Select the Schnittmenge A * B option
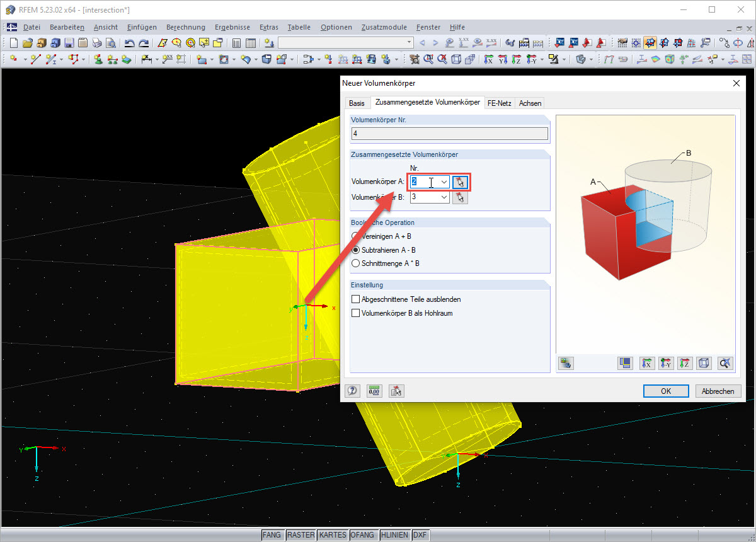Viewport: 756px width, 542px height. [x=386, y=263]
